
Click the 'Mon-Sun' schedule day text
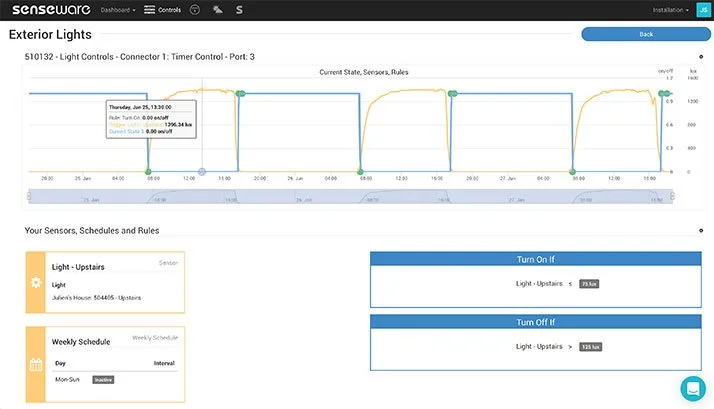click(67, 379)
